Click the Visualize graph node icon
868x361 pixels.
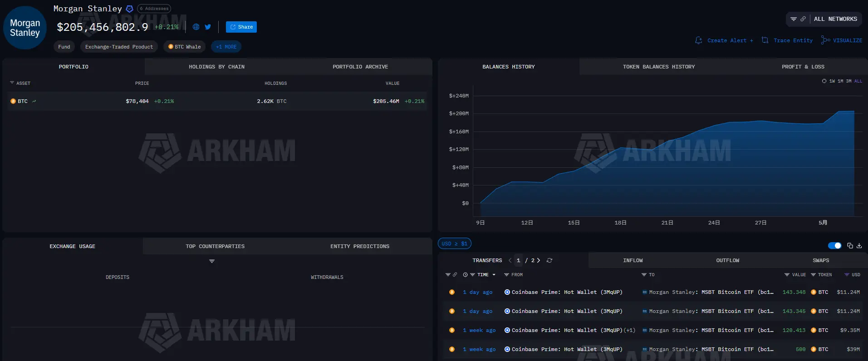[826, 40]
